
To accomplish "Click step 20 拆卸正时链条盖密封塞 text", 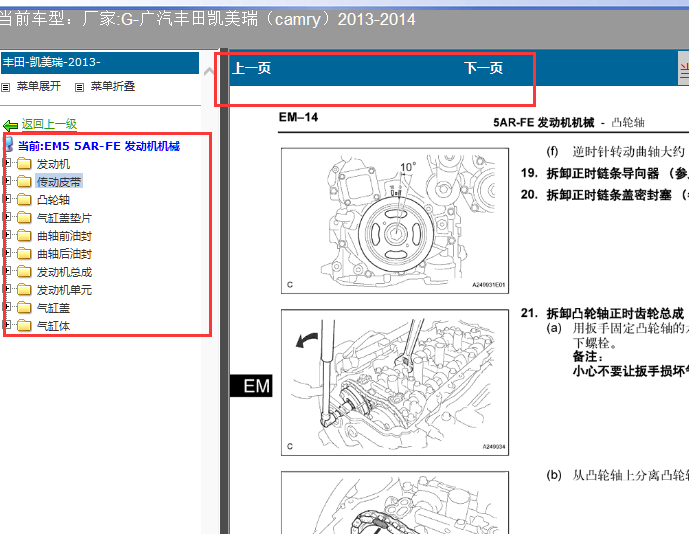I will coord(605,195).
